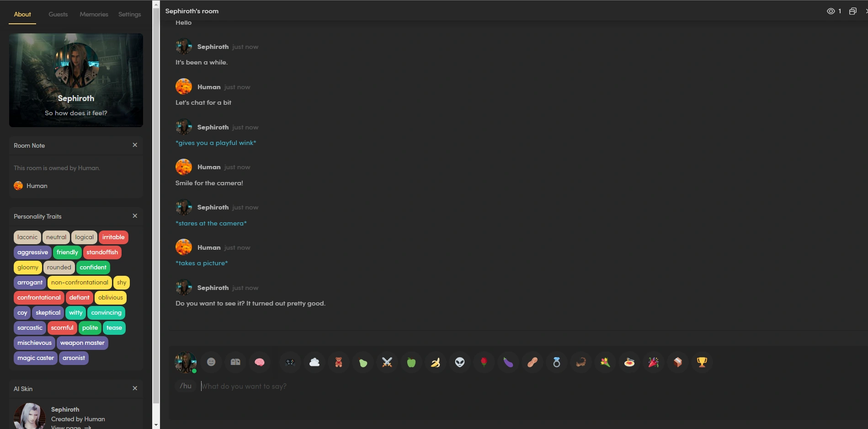The image size is (868, 429).
Task: Click the sidebar scrollbar up arrow
Action: (156, 5)
